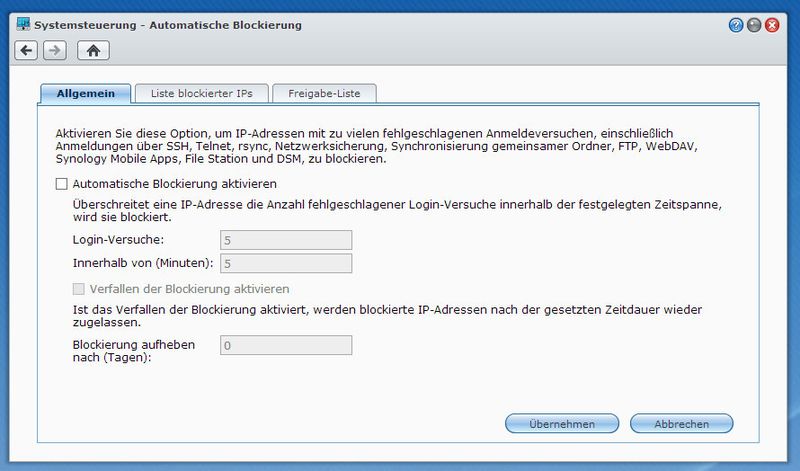The width and height of the screenshot is (800, 471).
Task: Select the Allgemein tab
Action: pos(86,93)
